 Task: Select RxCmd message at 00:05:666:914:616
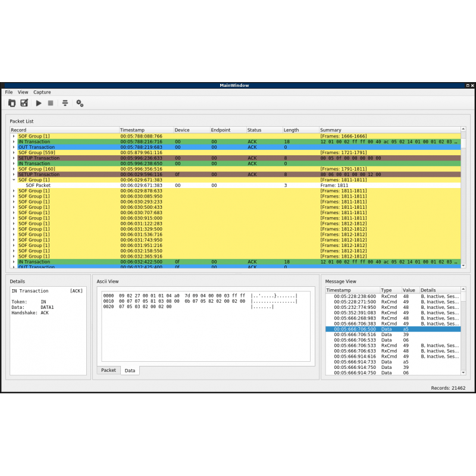point(393,356)
